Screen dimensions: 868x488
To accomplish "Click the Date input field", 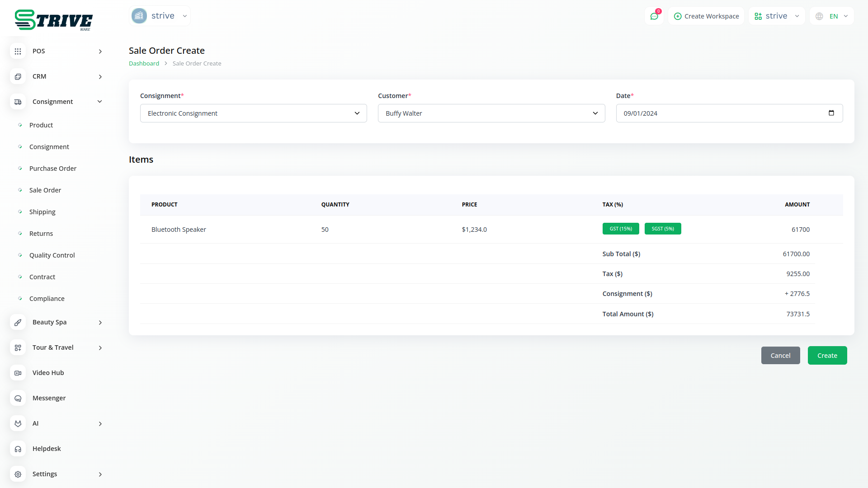I will [719, 113].
